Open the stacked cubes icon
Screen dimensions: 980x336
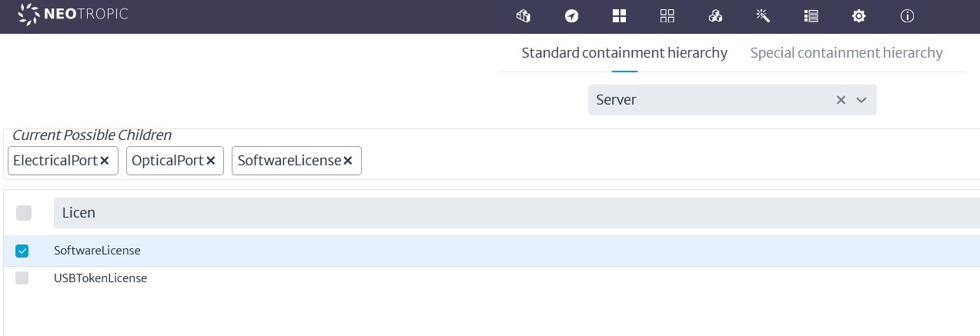pyautogui.click(x=715, y=16)
